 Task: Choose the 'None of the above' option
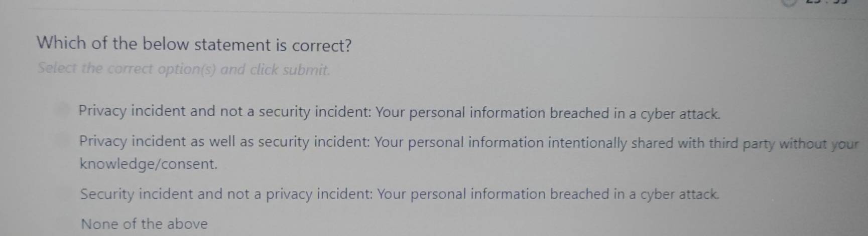tap(144, 223)
